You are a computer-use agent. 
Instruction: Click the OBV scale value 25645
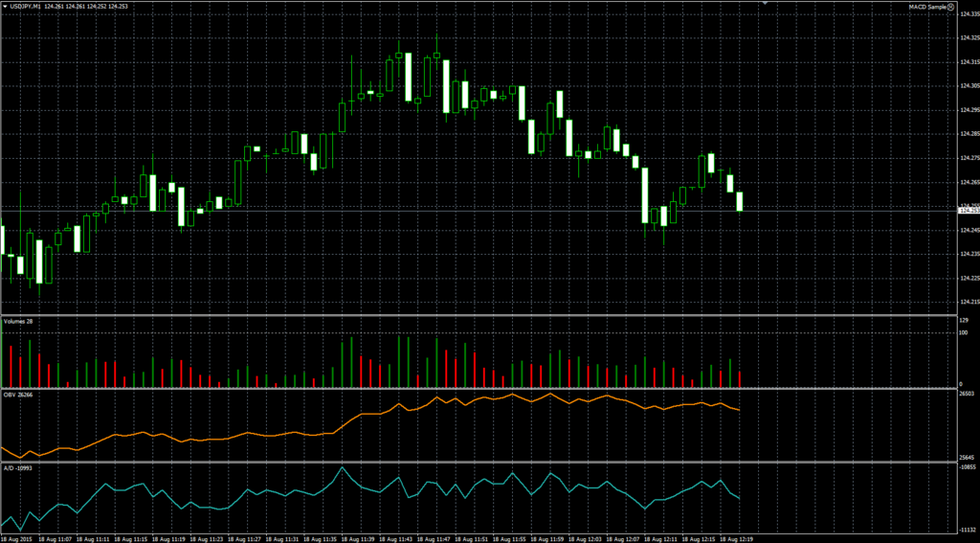[967, 458]
